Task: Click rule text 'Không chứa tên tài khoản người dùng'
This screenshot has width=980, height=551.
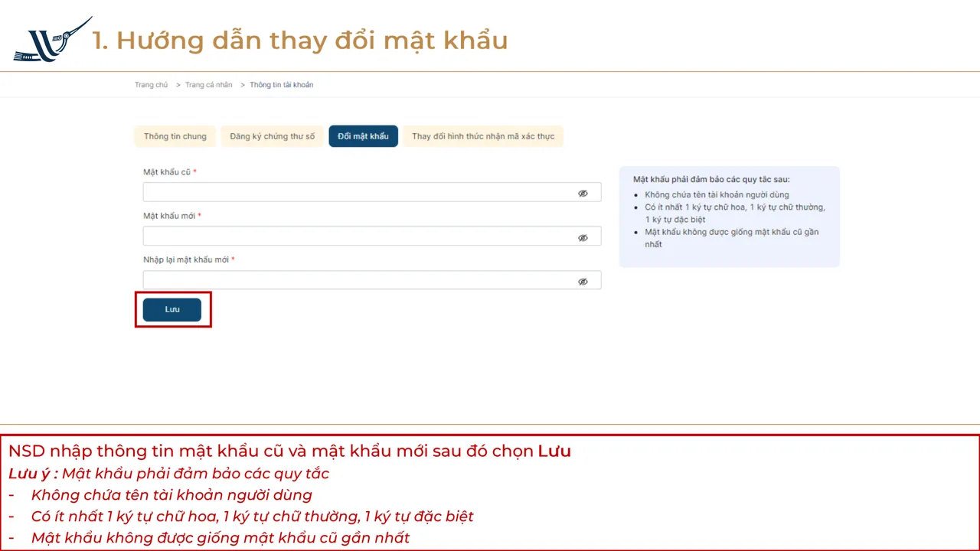Action: point(717,194)
